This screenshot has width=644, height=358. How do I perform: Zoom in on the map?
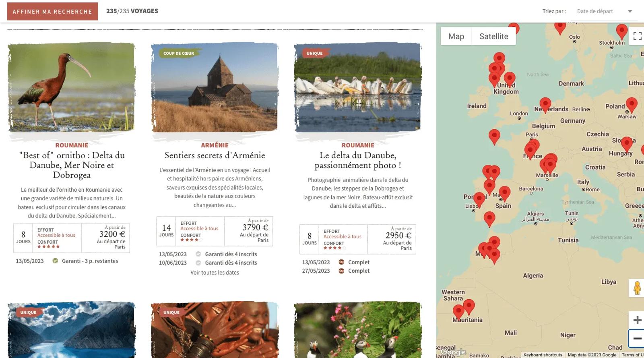point(637,320)
